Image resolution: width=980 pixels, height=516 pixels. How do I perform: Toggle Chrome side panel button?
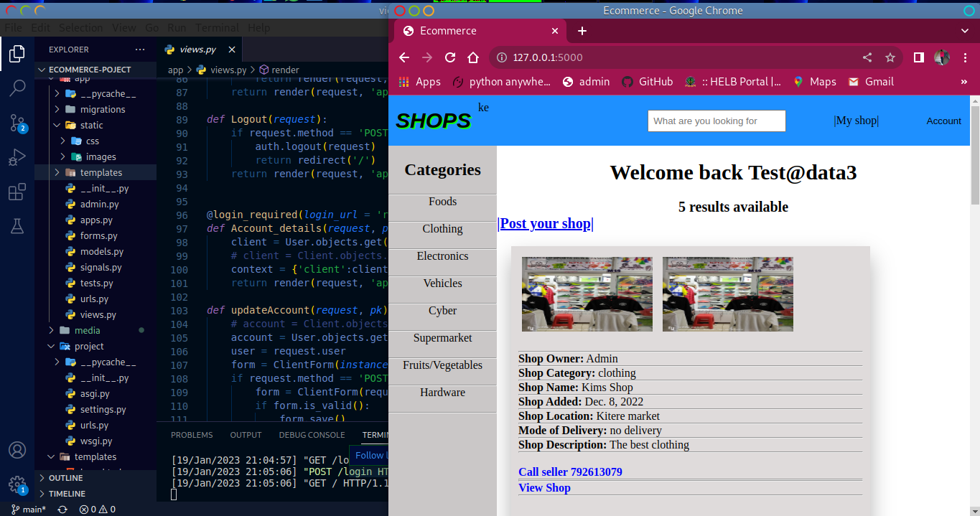[918, 57]
